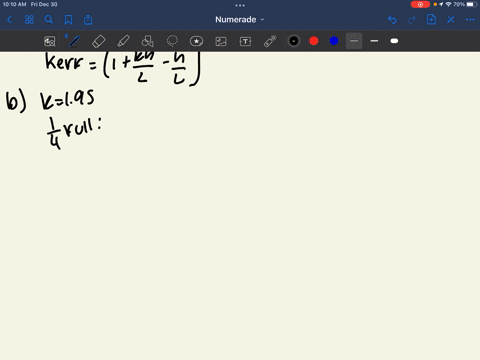Redo the last action

412,20
